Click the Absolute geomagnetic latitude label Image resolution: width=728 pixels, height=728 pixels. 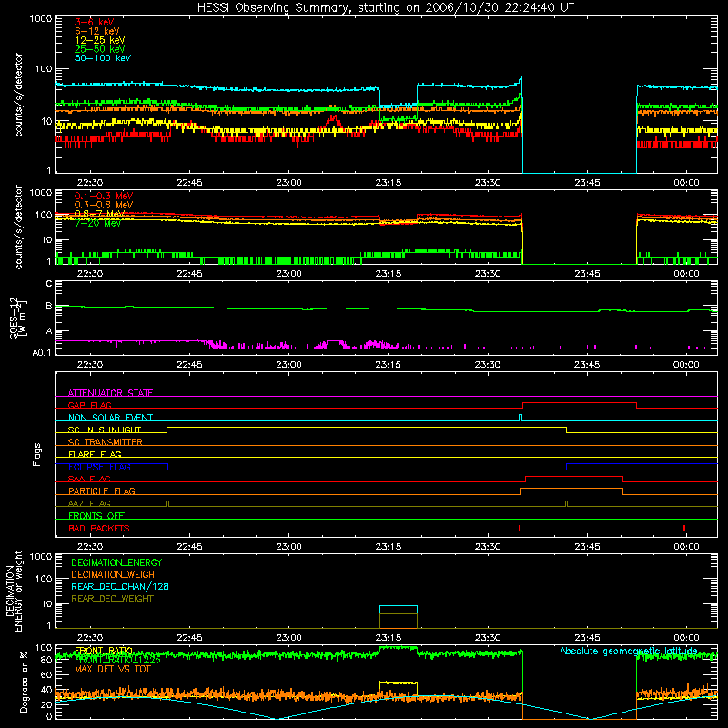[x=629, y=651]
